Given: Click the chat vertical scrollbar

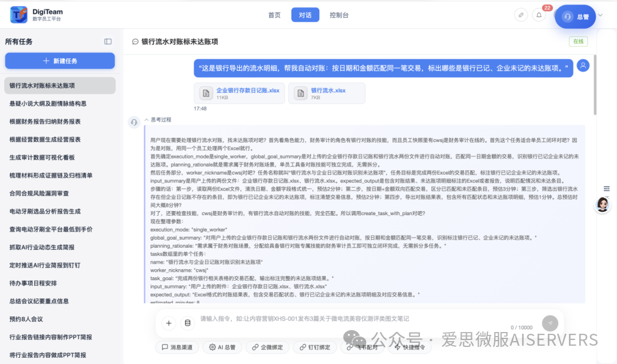Looking at the screenshot, I should pyautogui.click(x=595, y=85).
